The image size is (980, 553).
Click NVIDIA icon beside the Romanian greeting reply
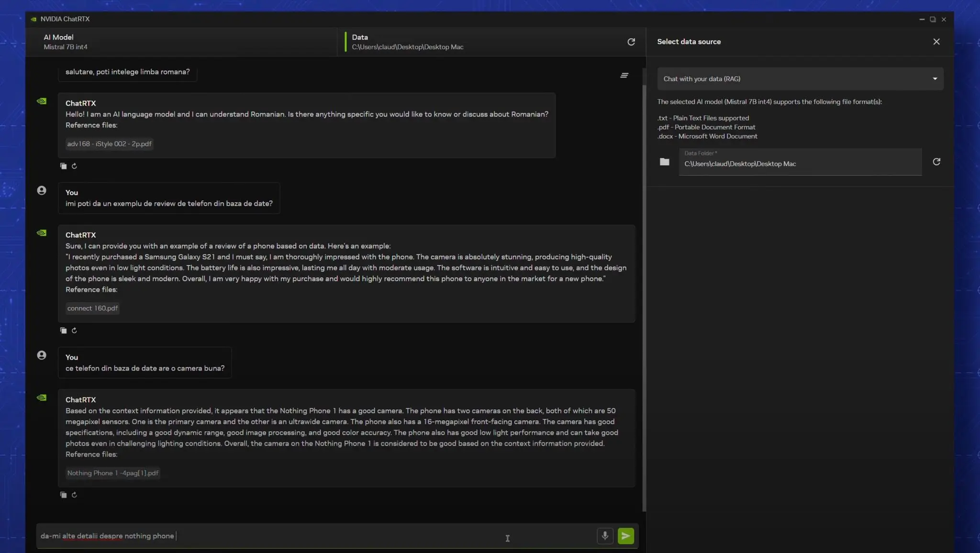42,101
